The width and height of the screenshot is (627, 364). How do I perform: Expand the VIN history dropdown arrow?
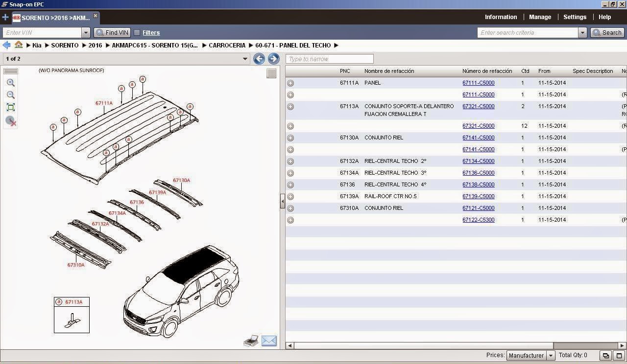click(86, 33)
